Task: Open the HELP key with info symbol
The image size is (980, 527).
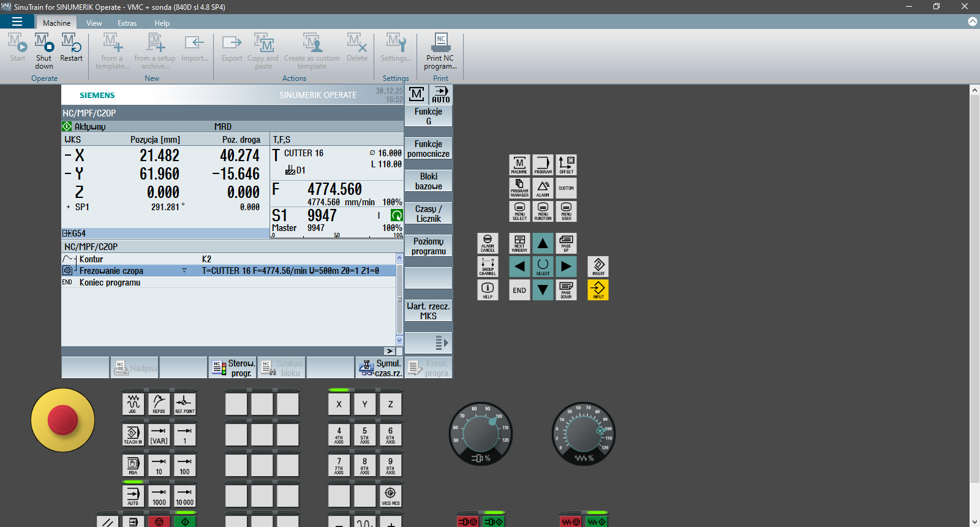Action: 488,290
